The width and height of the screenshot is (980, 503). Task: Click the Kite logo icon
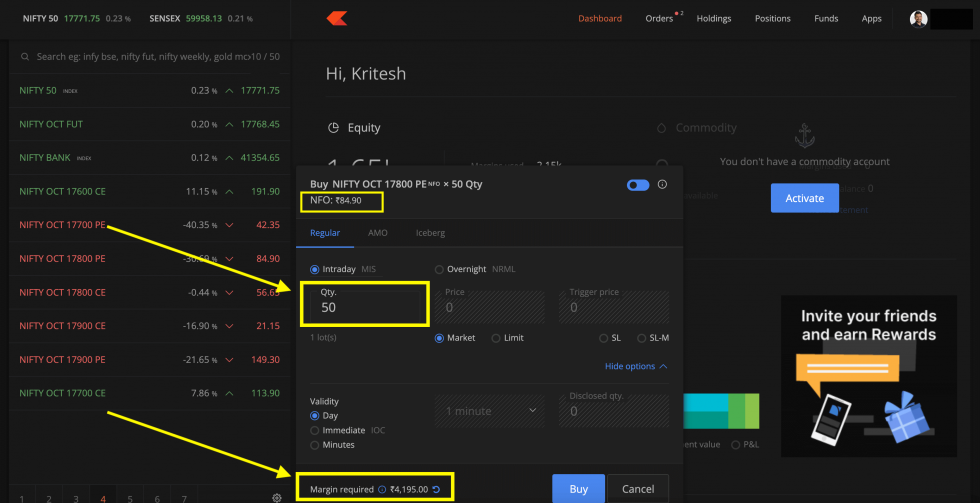[337, 19]
